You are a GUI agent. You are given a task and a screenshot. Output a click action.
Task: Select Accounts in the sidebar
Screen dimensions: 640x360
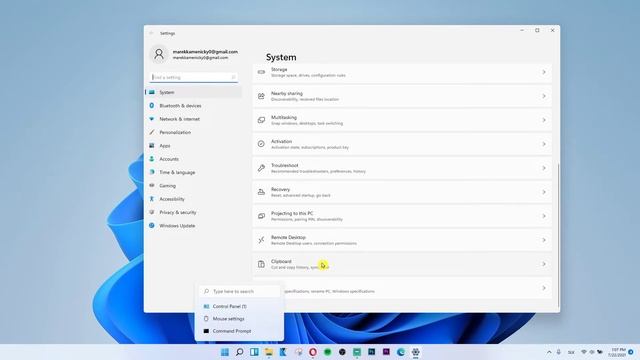193,159
